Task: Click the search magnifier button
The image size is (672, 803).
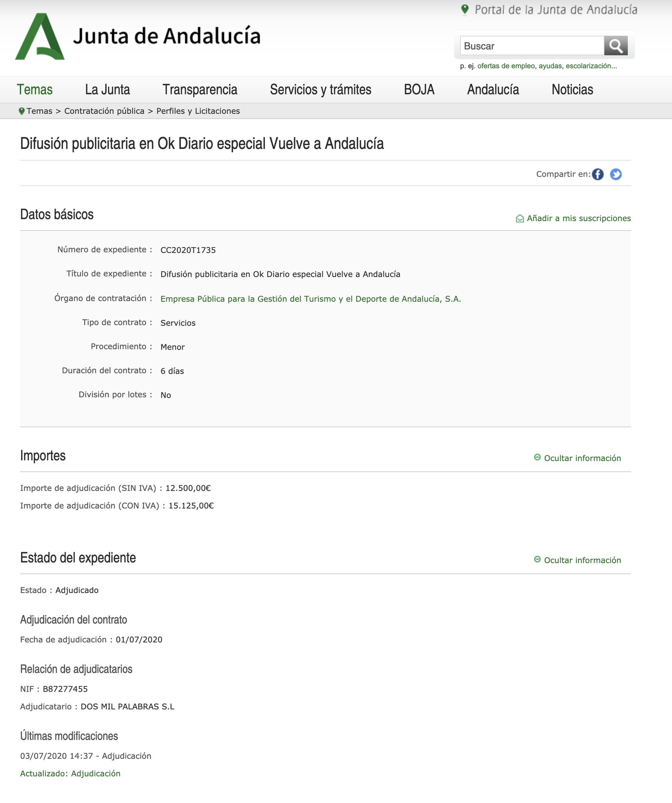Action: pos(616,46)
